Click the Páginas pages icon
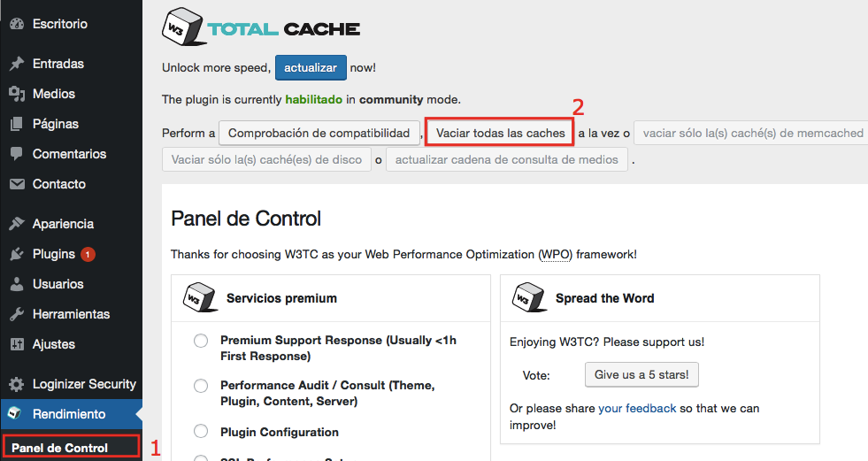Viewport: 868px width, 461px height. [x=17, y=124]
